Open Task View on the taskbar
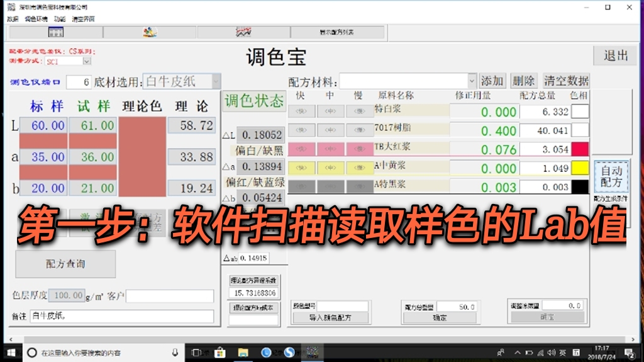 197,353
